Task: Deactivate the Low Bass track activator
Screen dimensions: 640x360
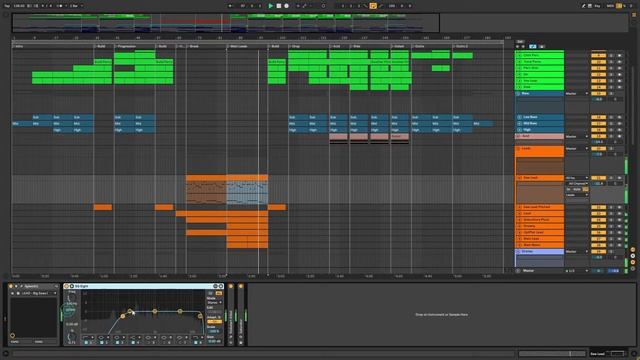Action: [598, 117]
